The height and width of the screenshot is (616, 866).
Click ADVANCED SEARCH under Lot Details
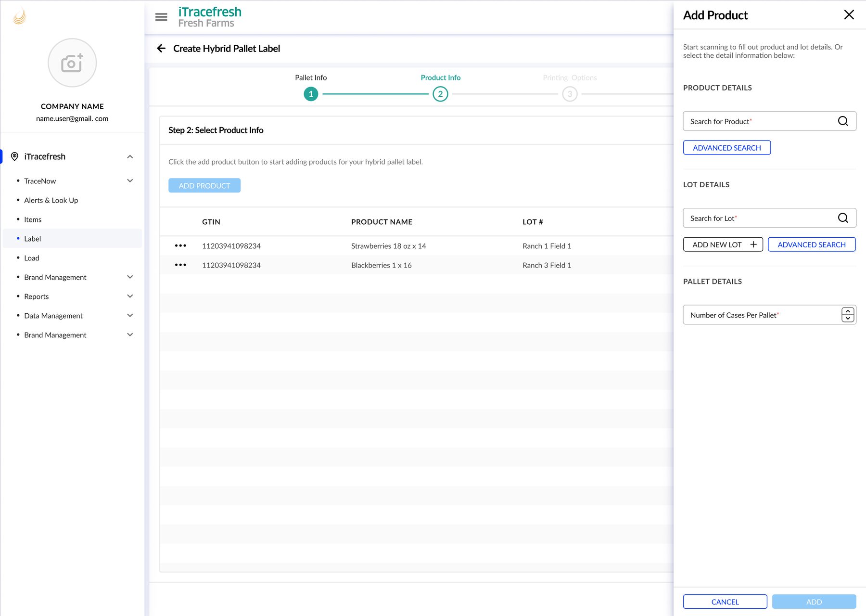point(812,244)
